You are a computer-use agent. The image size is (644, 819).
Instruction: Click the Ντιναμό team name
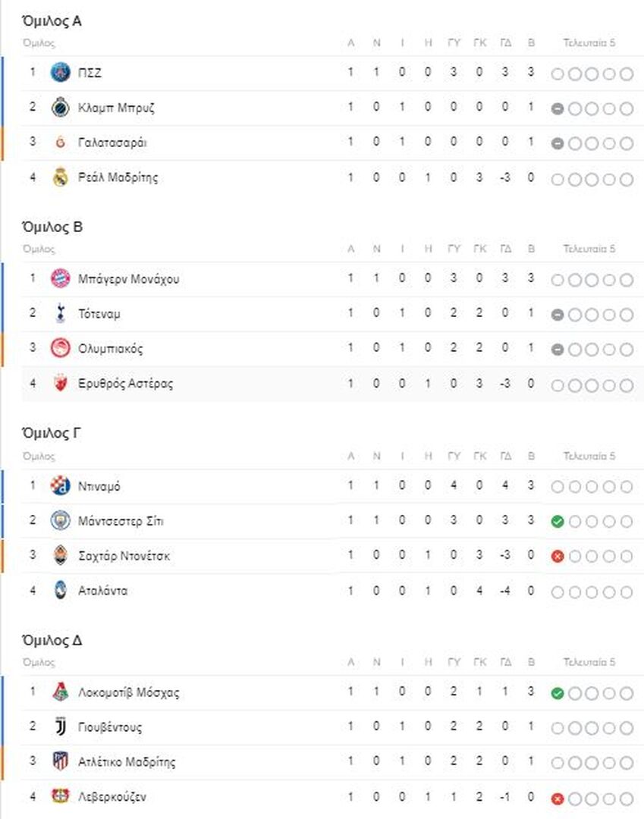(99, 486)
